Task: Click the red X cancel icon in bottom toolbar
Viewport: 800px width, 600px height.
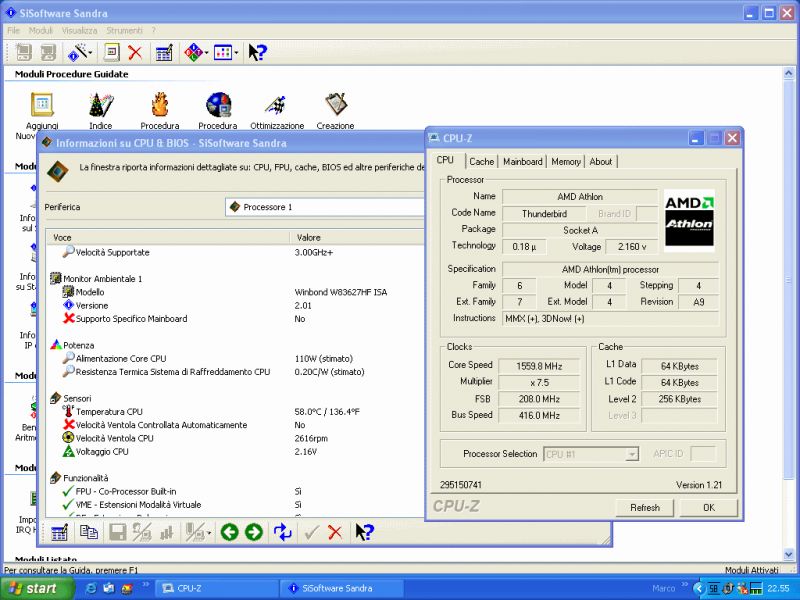Action: 335,533
